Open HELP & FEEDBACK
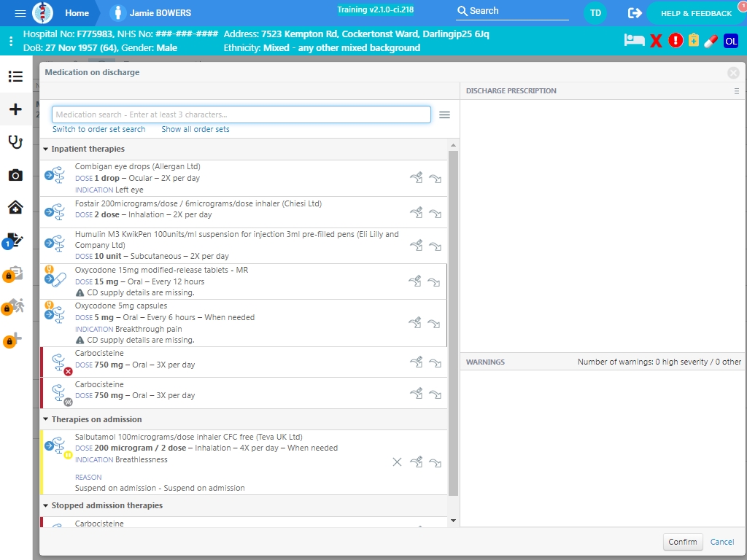Image resolution: width=747 pixels, height=560 pixels. click(x=696, y=13)
